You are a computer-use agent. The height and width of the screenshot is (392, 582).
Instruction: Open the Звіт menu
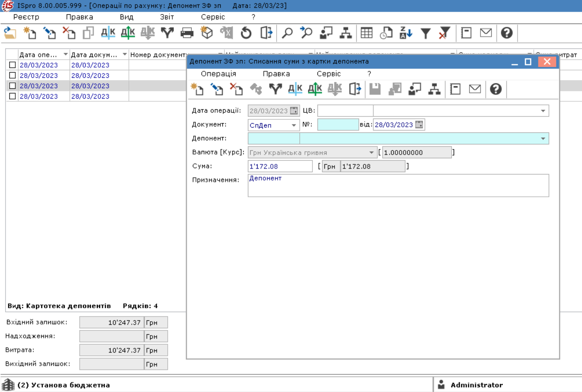(x=167, y=17)
